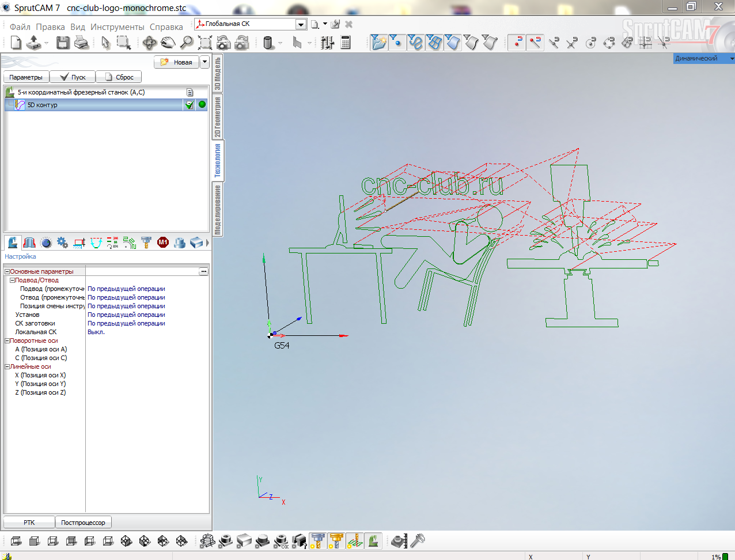Viewport: 735px width, 560px height.
Task: Toggle the mesh selection filter
Action: [434, 43]
